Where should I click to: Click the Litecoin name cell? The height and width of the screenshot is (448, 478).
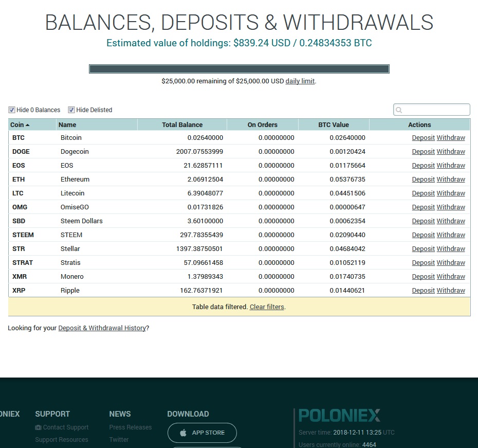pyautogui.click(x=72, y=193)
